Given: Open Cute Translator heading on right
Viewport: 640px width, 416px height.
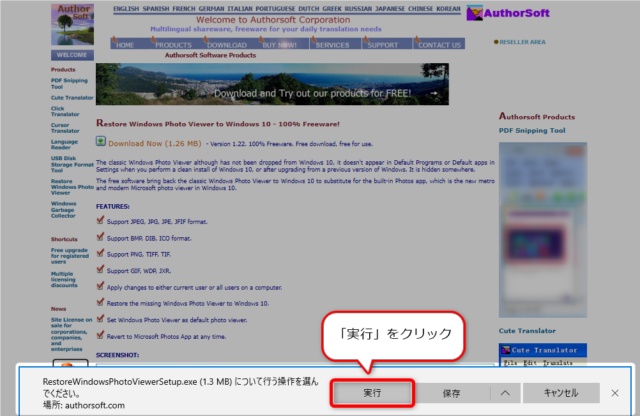Looking at the screenshot, I should pos(527,331).
